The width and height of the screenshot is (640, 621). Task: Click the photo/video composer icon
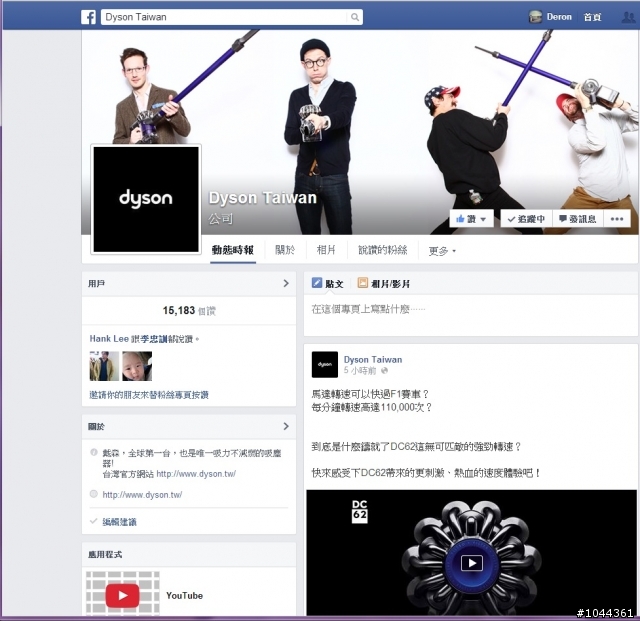362,283
